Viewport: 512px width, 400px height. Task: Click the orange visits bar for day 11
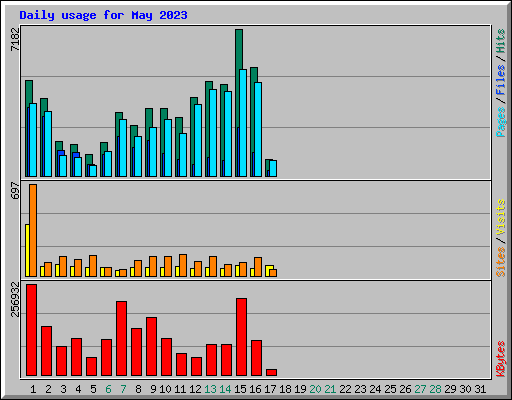coord(183,265)
